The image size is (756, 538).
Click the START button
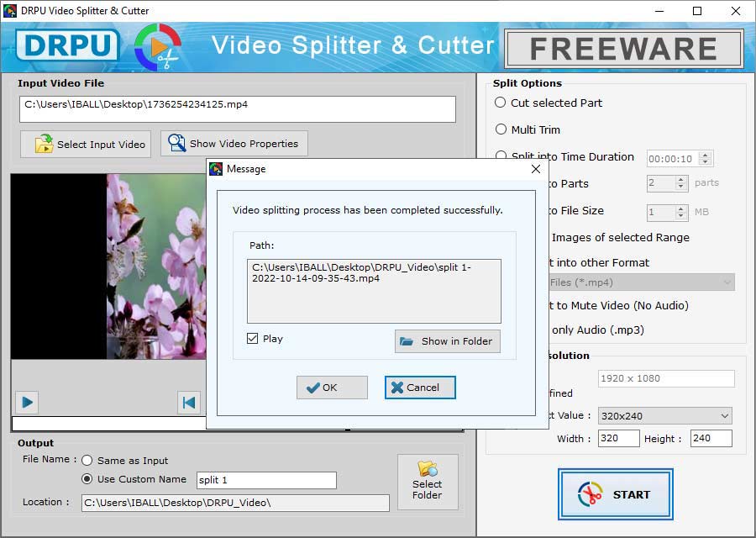tap(616, 494)
